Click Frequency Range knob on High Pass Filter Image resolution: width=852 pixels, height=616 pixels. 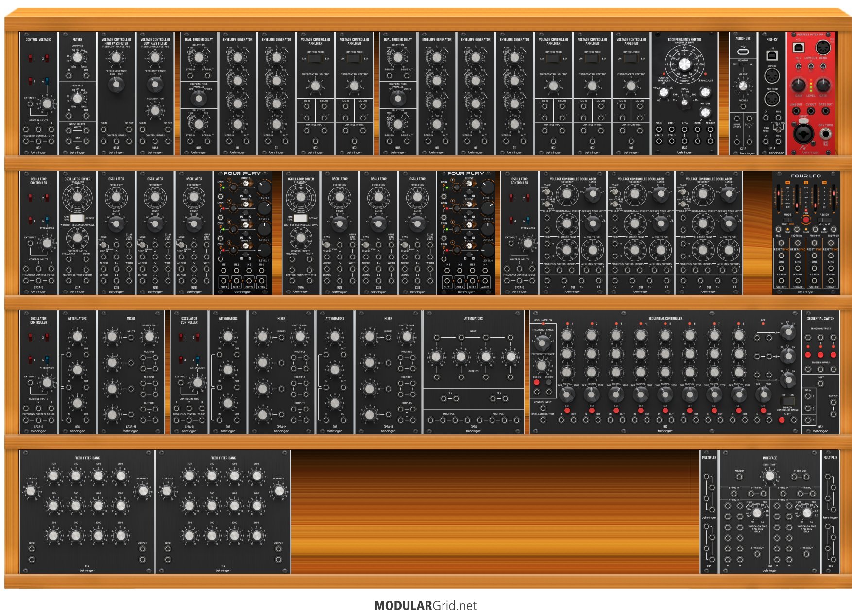(x=116, y=85)
